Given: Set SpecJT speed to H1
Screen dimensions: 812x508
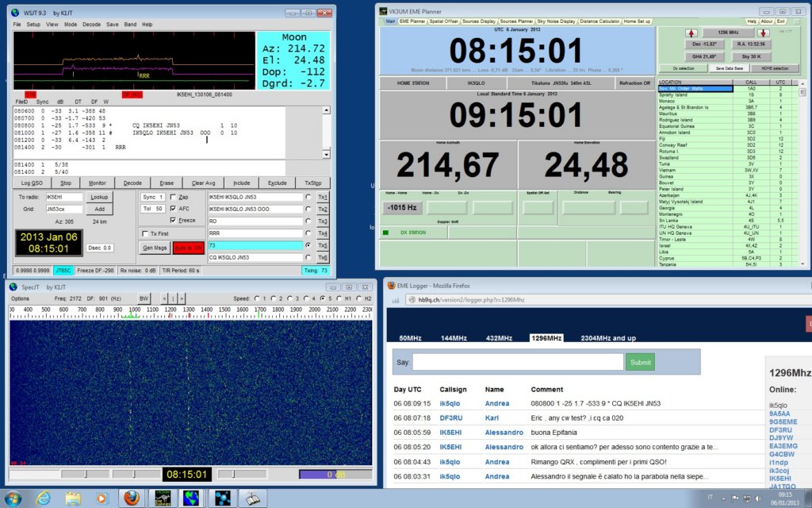Looking at the screenshot, I should tap(339, 298).
